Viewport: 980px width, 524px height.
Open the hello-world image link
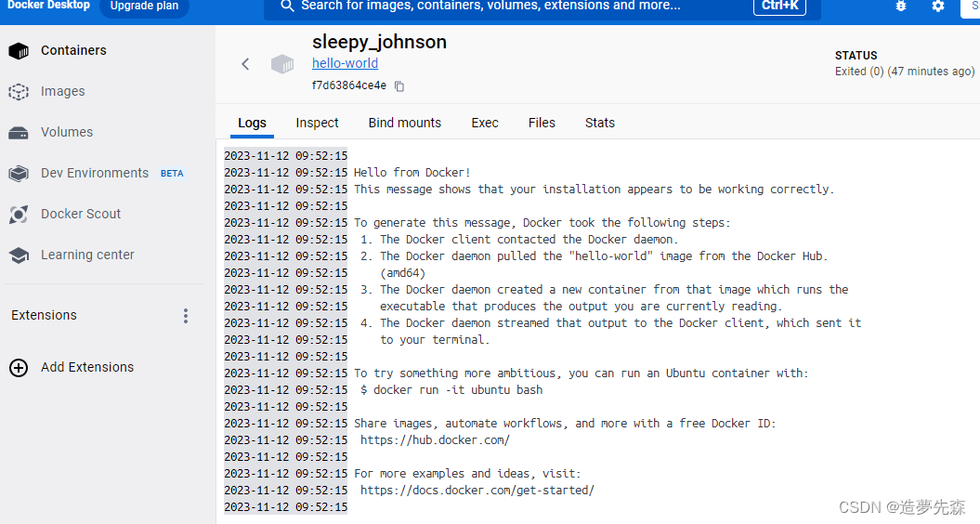coord(346,63)
